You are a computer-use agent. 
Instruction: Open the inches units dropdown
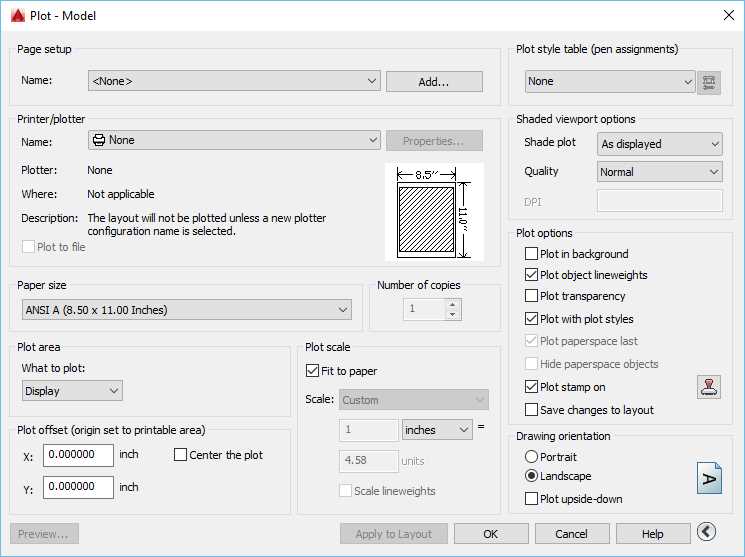click(x=437, y=430)
